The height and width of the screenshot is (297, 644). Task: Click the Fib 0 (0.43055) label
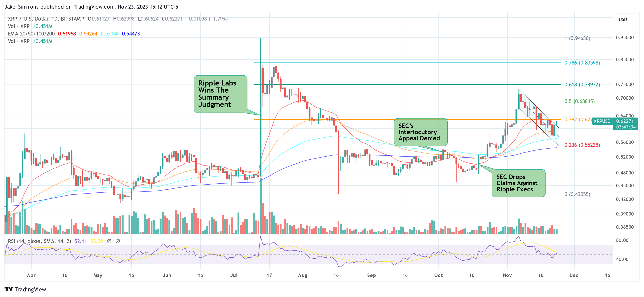coord(577,194)
